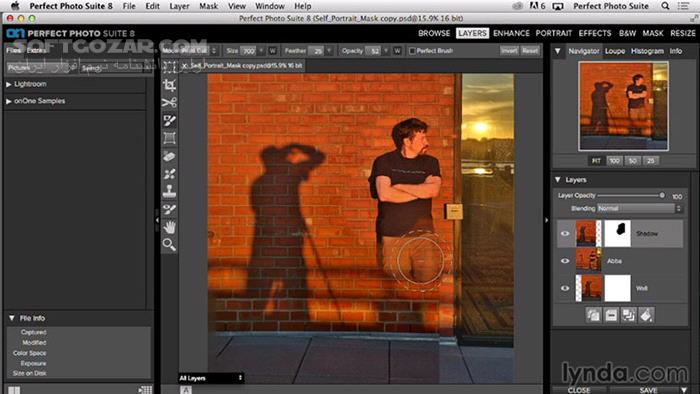Image resolution: width=700 pixels, height=394 pixels.
Task: Switch to the RESIZE module
Action: coord(683,33)
